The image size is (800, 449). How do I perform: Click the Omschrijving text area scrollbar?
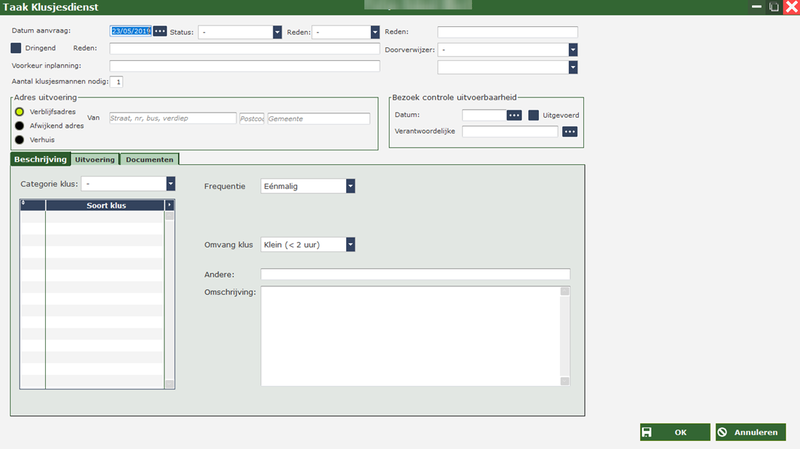[565, 335]
